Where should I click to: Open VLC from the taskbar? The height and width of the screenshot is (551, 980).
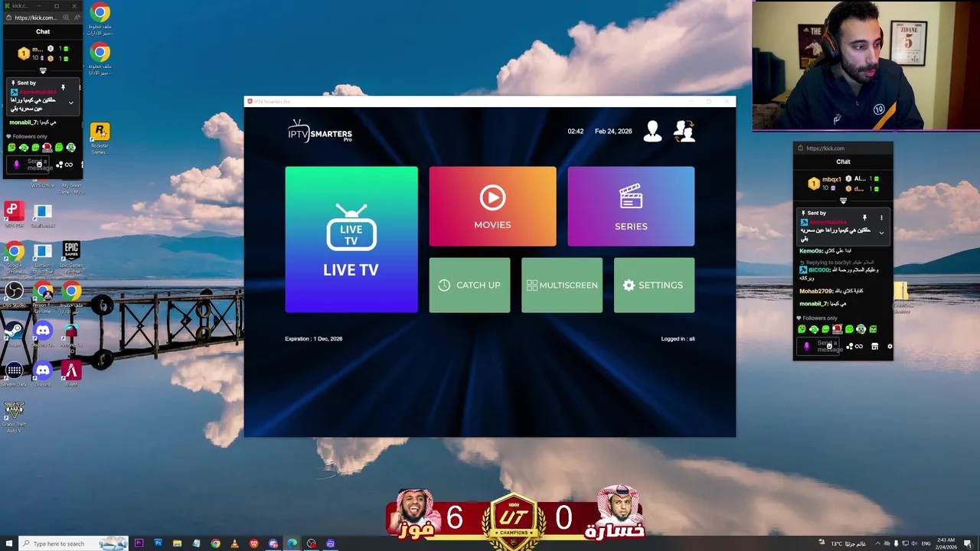(x=234, y=543)
